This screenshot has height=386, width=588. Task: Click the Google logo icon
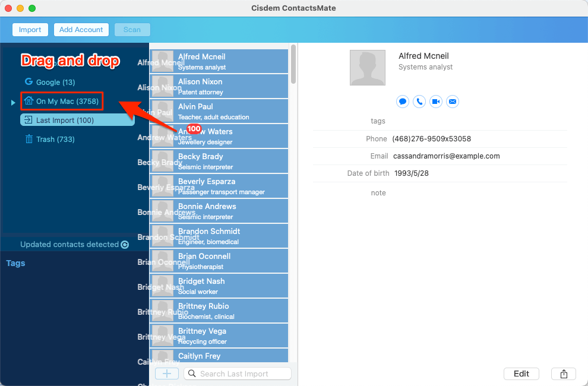click(29, 81)
